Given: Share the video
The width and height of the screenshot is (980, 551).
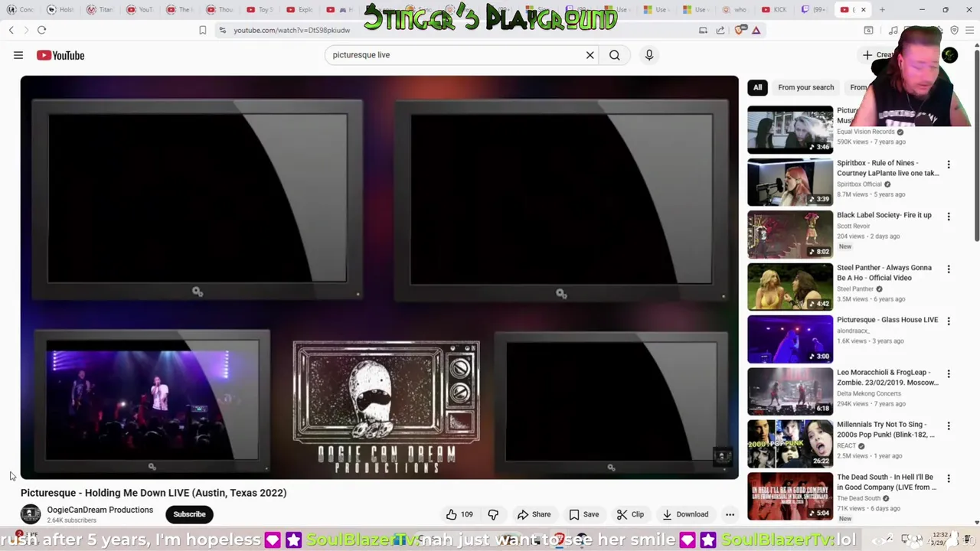Looking at the screenshot, I should (x=534, y=514).
